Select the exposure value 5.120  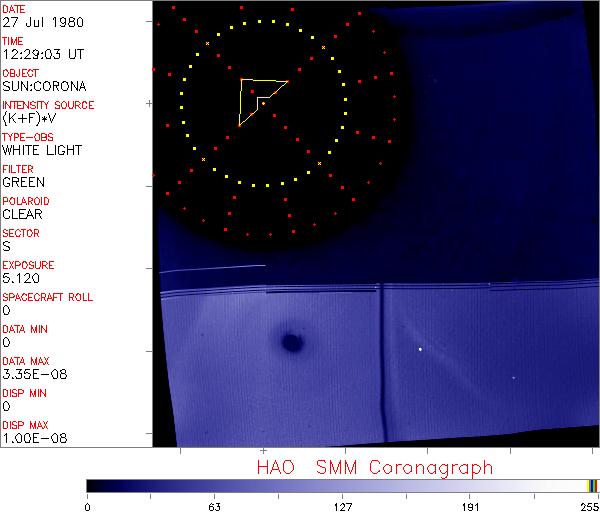[x=20, y=278]
